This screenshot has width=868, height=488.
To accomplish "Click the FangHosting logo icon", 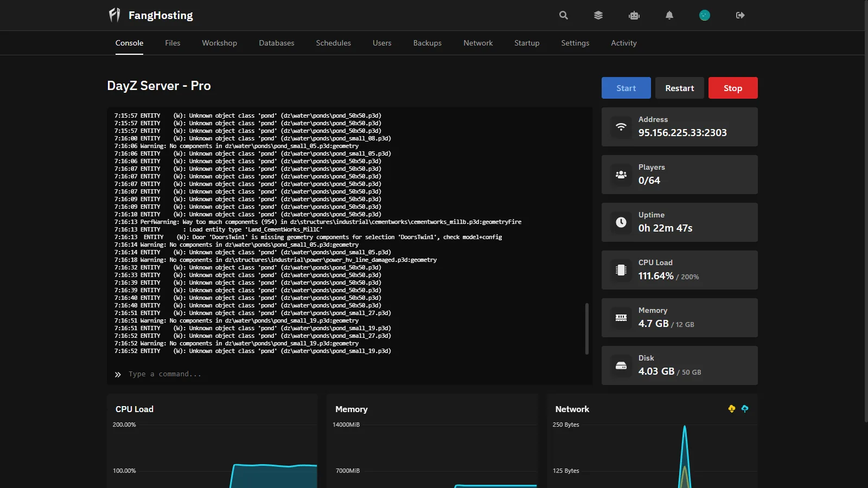I will tap(114, 15).
